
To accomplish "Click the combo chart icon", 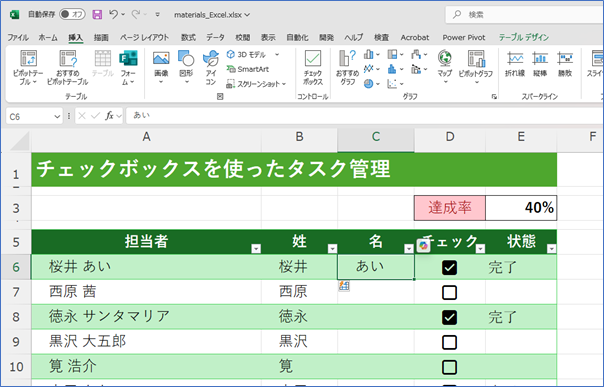I will click(416, 69).
